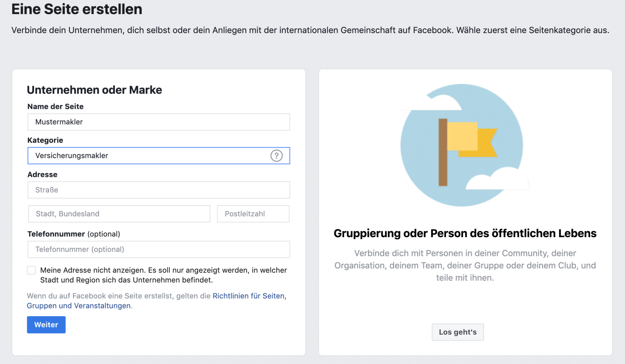
Task: Click the Kategorie field label
Action: tap(45, 140)
